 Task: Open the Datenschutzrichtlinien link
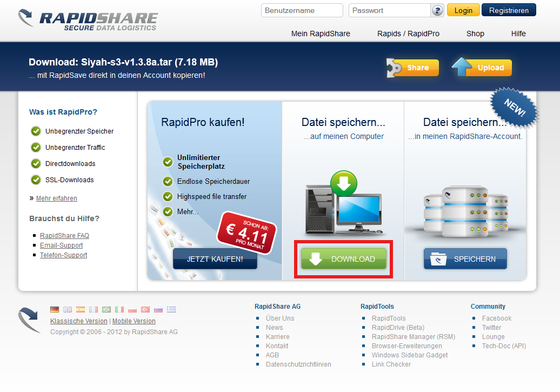(298, 364)
